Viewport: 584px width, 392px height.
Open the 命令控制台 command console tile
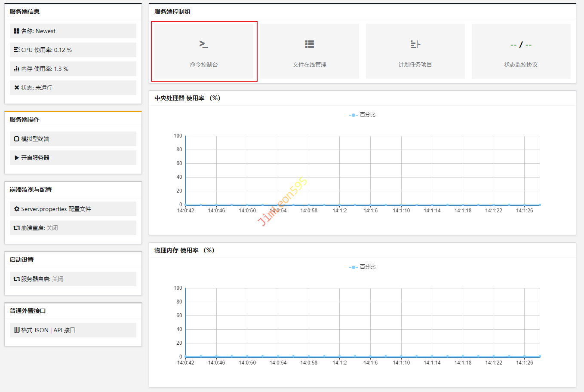[x=204, y=51]
